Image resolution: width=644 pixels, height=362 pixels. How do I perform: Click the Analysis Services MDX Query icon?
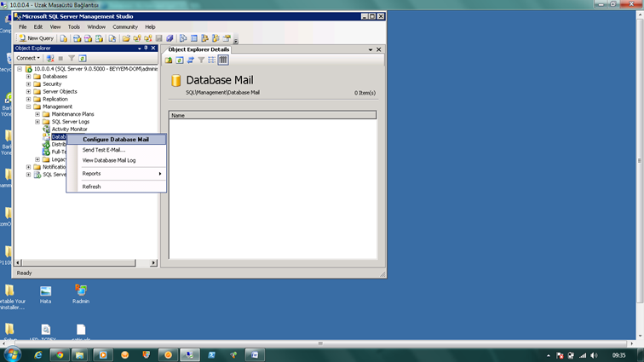coord(77,38)
